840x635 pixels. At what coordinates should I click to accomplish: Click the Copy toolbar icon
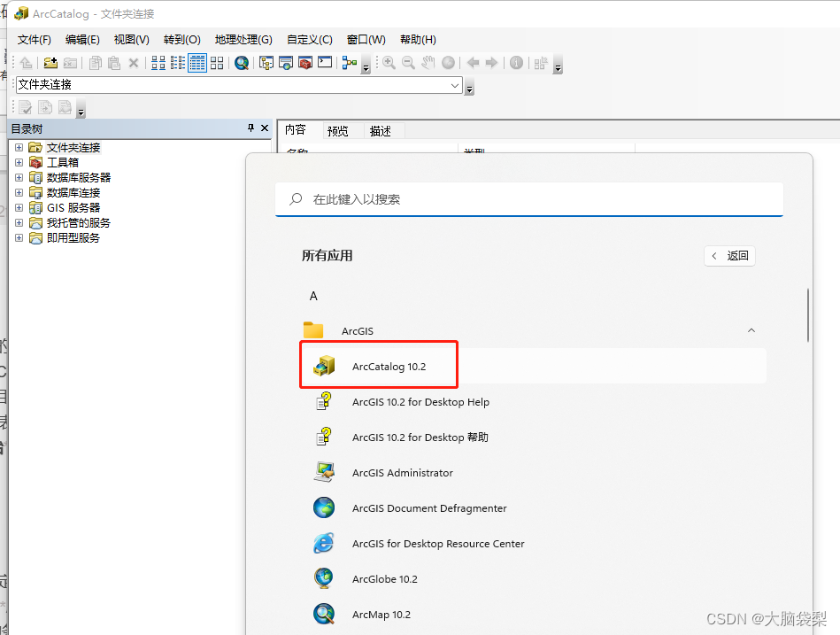pyautogui.click(x=96, y=63)
